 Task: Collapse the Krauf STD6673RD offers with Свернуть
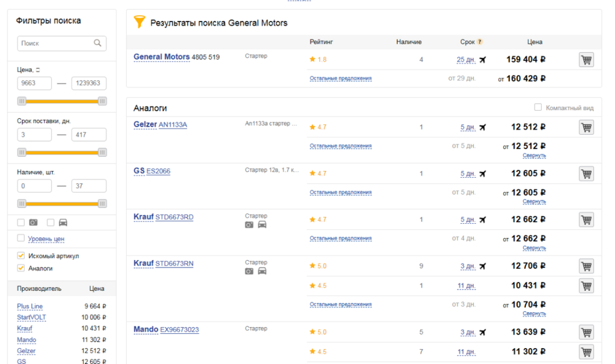point(534,248)
